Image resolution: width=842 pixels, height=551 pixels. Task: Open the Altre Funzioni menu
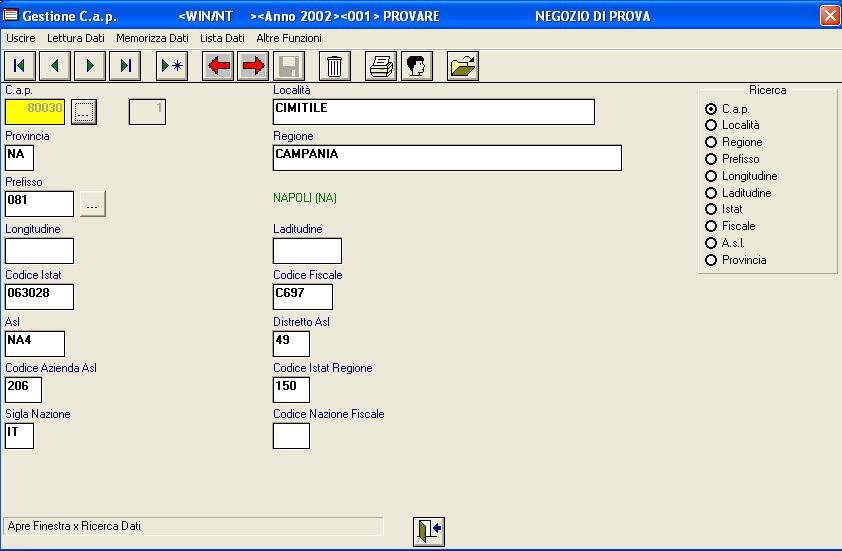[x=289, y=38]
